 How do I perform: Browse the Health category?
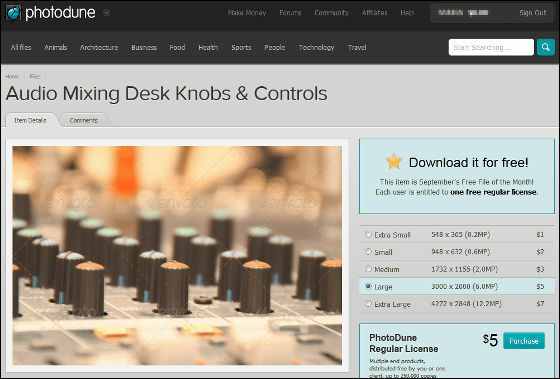coord(208,48)
